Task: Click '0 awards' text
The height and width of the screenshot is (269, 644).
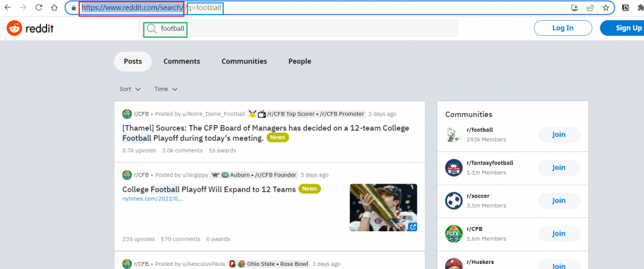Action: pos(218,239)
